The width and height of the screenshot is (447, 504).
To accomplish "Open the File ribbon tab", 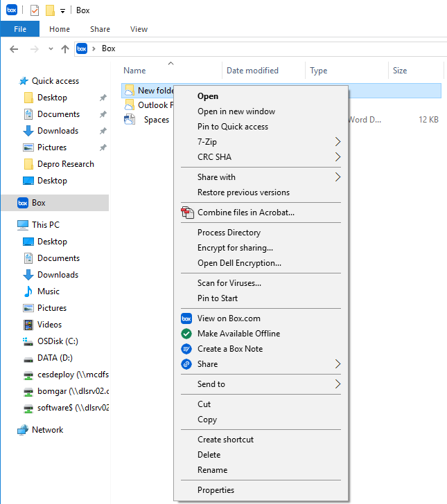I will (x=20, y=29).
